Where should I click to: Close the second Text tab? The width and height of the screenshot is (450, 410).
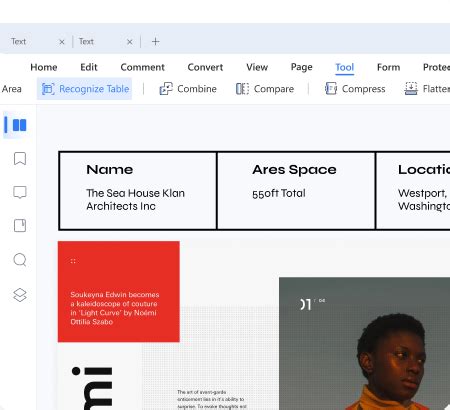[130, 42]
